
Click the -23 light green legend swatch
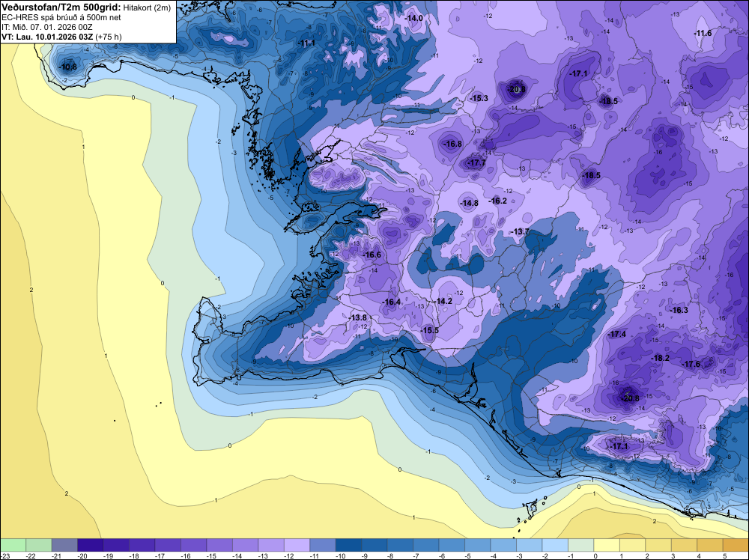(13, 545)
